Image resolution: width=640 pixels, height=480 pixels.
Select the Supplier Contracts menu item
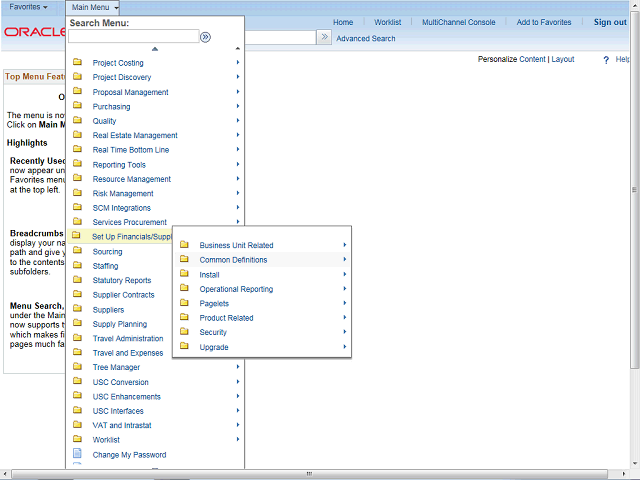click(x=123, y=295)
